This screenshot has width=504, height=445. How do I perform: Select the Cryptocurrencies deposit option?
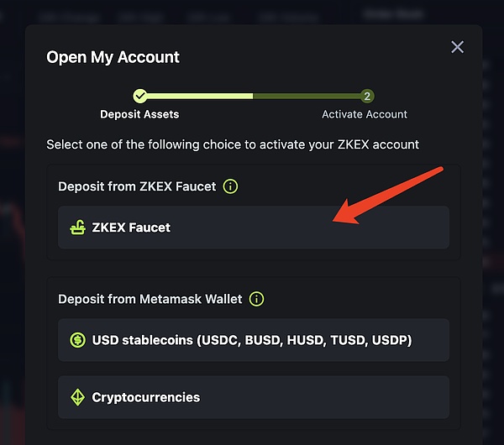[254, 397]
